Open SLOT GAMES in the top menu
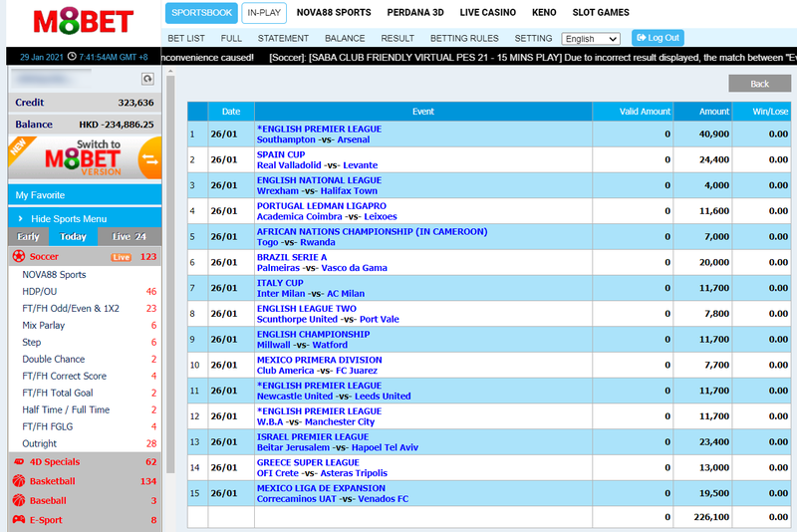797x532 pixels. click(x=601, y=12)
